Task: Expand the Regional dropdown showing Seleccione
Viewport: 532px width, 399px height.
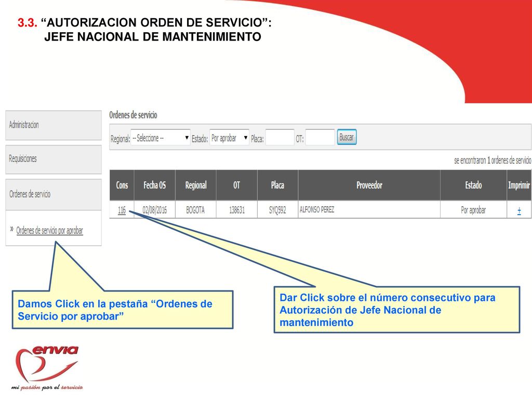Action: [x=160, y=138]
